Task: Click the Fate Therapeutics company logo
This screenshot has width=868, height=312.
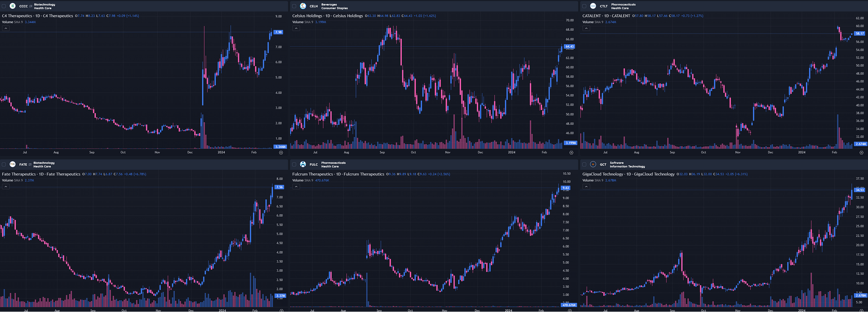Action: (x=13, y=164)
